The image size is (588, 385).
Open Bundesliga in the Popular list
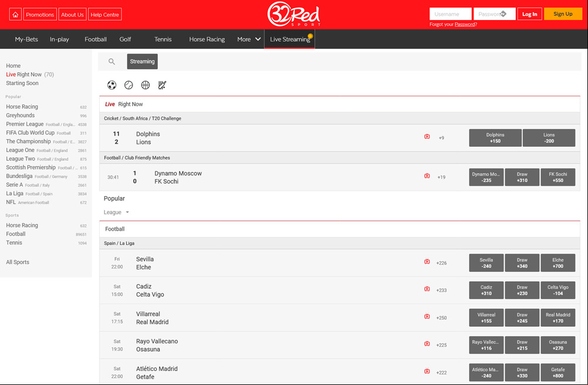click(x=46, y=176)
